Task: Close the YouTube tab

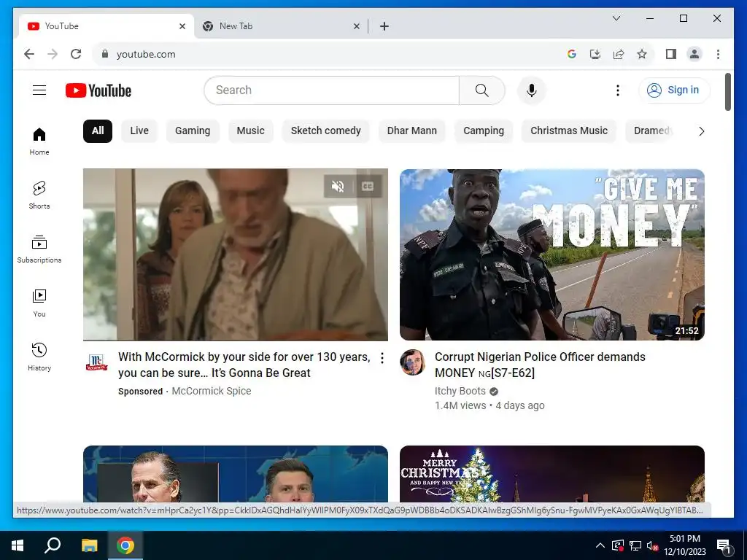Action: click(182, 26)
